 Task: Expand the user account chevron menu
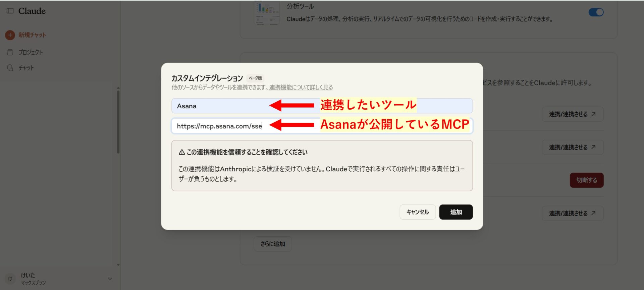click(x=110, y=279)
